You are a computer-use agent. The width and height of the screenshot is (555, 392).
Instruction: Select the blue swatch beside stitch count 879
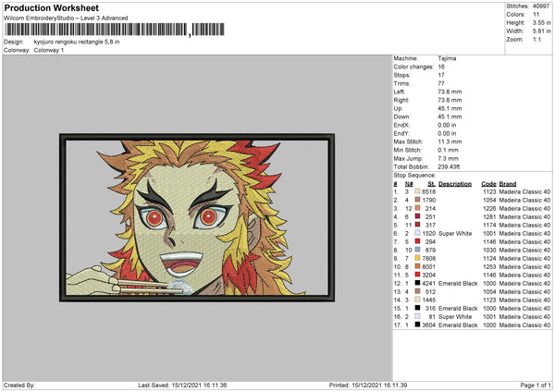pos(417,250)
